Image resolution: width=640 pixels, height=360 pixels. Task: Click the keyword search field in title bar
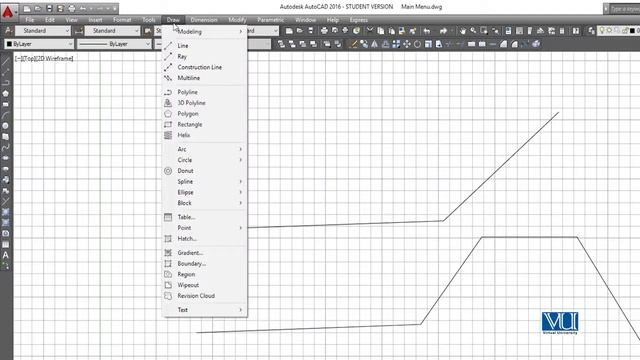point(624,8)
